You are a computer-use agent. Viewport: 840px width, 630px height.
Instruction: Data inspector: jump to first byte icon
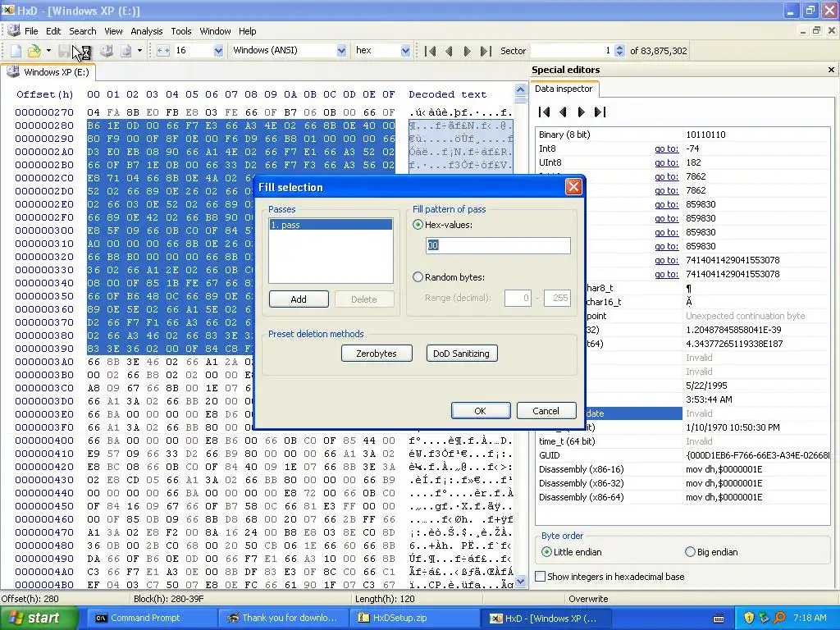tap(545, 112)
